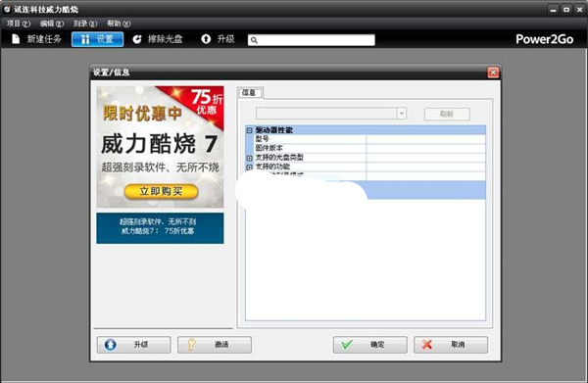Click the blue 75折优惠 text banner
Viewport: 588px width, 383px height.
(160, 228)
